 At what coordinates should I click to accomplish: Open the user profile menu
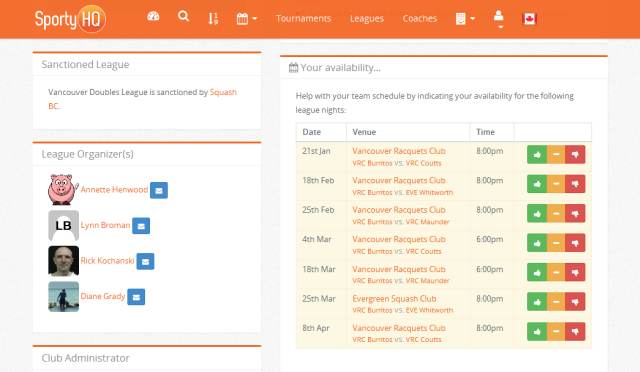point(498,19)
